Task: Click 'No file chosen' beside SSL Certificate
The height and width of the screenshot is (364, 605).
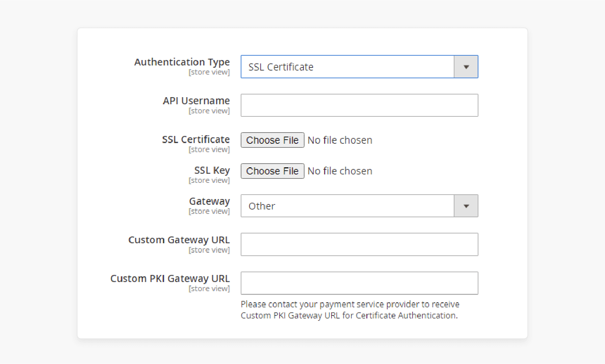Action: [340, 140]
